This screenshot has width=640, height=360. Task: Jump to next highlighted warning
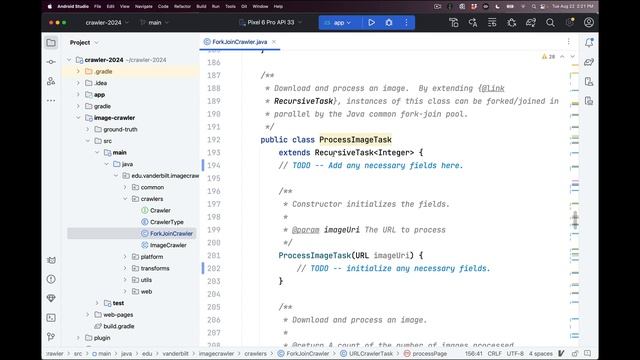572,56
